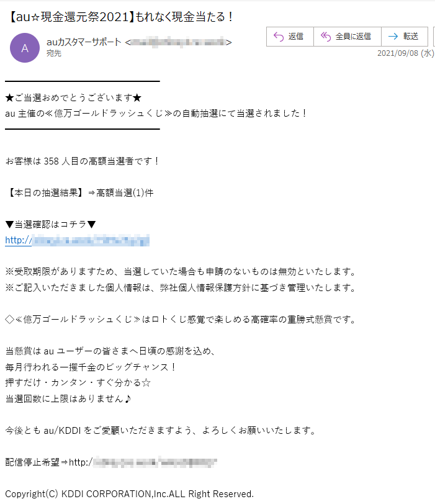Open the sender's purple "A" avatar
Screen dimensions: 435x504
pyautogui.click(x=25, y=48)
